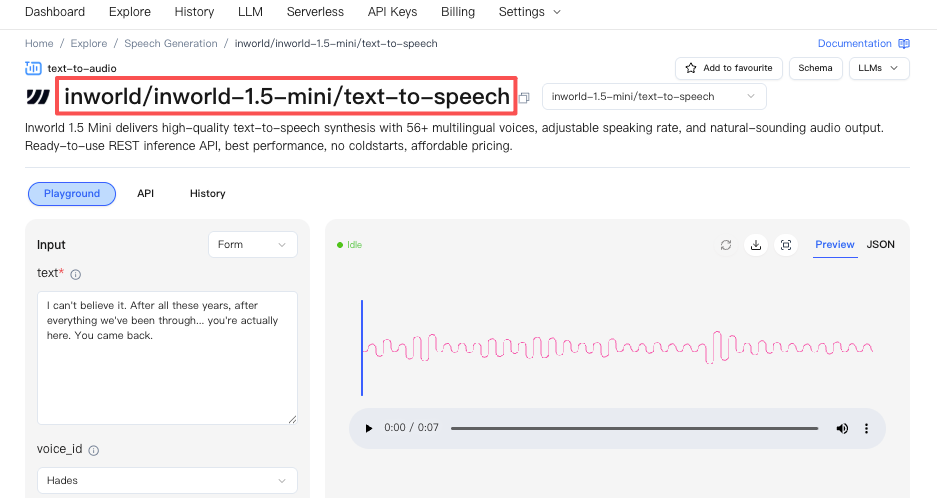This screenshot has height=498, width=937.
Task: Click the Documentation book icon
Action: pos(904,44)
